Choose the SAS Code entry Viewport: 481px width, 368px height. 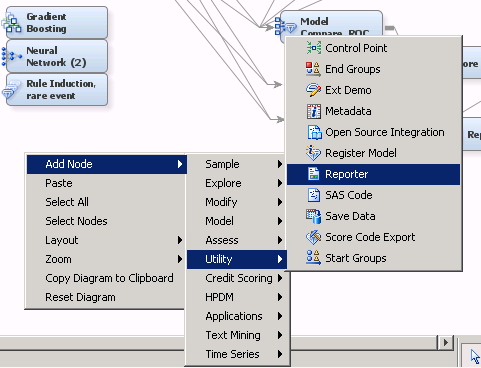(x=373, y=195)
